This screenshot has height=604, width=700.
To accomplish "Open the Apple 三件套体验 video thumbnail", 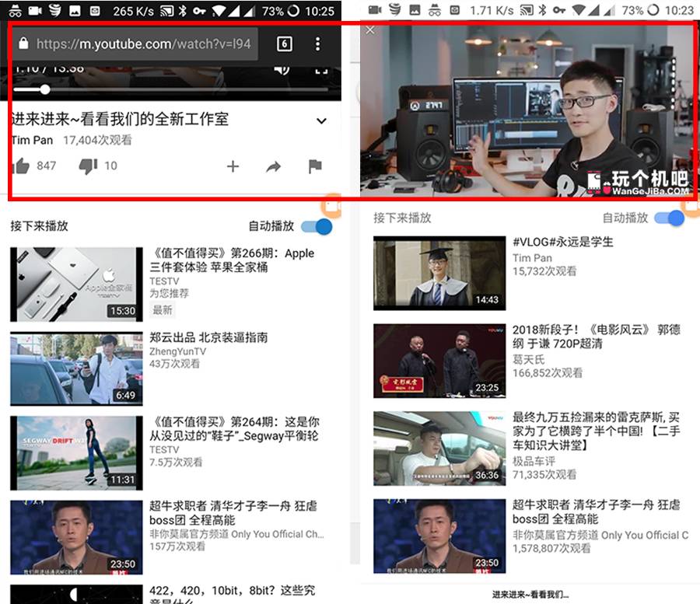I will pos(76,284).
